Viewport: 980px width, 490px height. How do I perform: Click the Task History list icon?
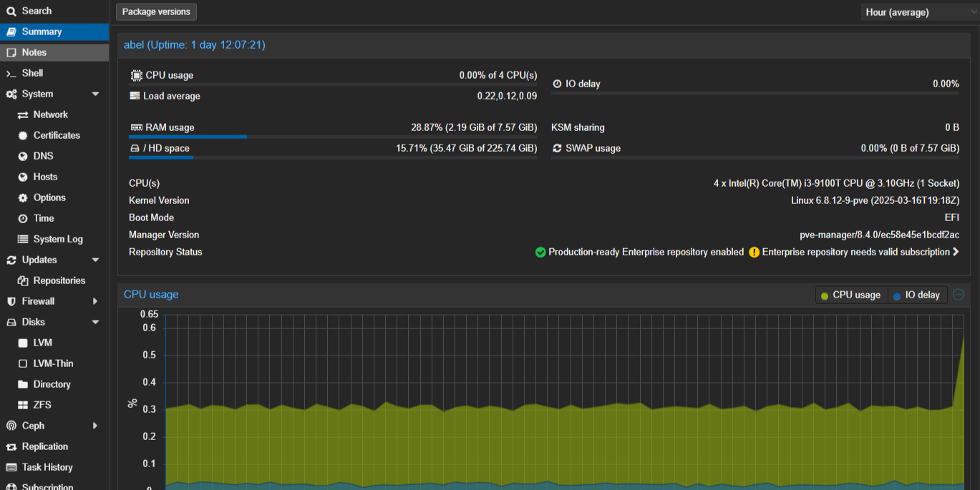pos(11,467)
